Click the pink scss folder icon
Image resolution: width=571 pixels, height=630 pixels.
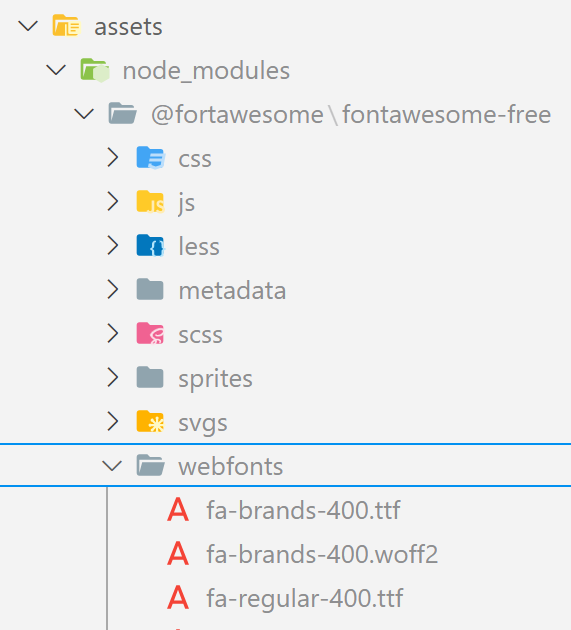[x=150, y=333]
